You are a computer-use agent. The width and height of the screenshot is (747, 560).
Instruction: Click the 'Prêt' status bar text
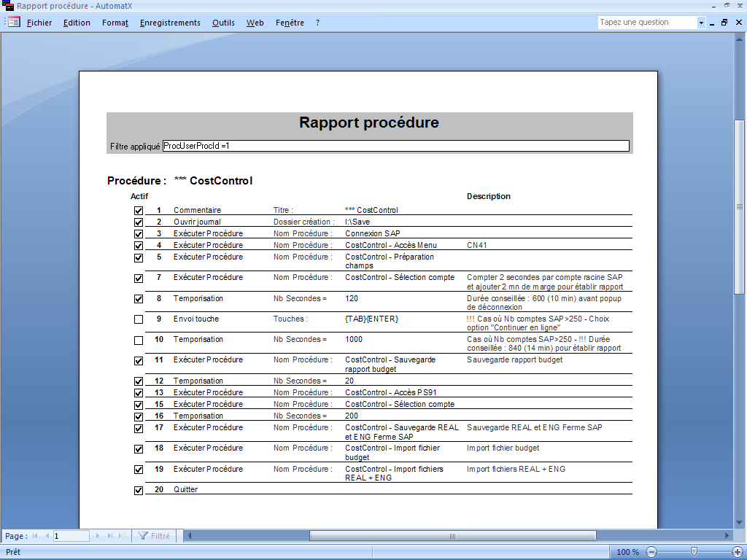pyautogui.click(x=13, y=552)
